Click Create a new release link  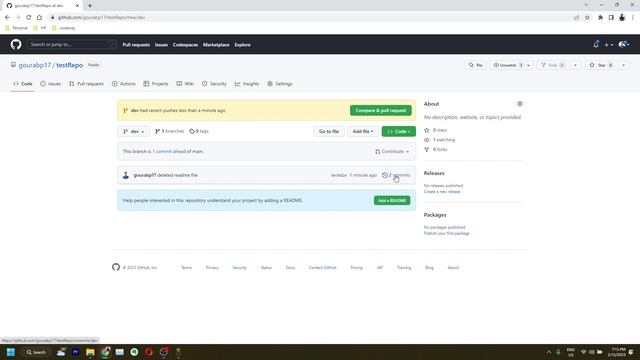442,191
